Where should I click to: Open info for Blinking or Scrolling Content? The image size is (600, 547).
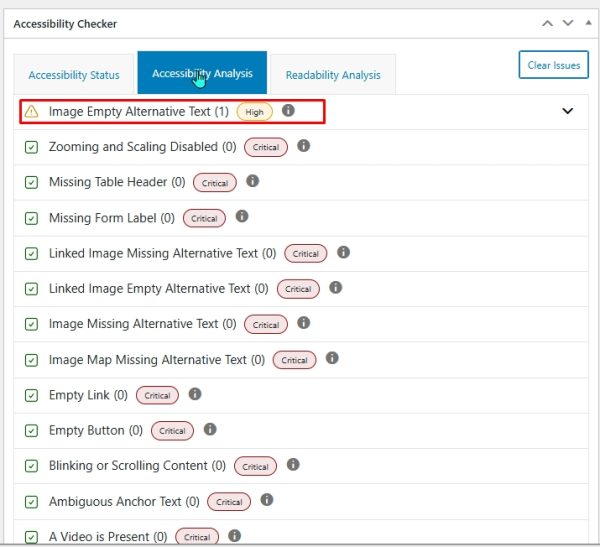pos(293,465)
